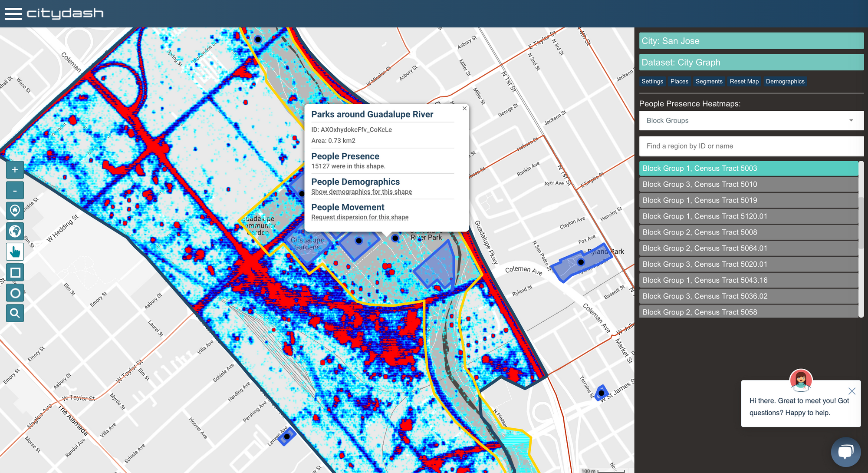Click the zoom out minus button
Viewport: 868px width, 473px height.
tap(15, 191)
